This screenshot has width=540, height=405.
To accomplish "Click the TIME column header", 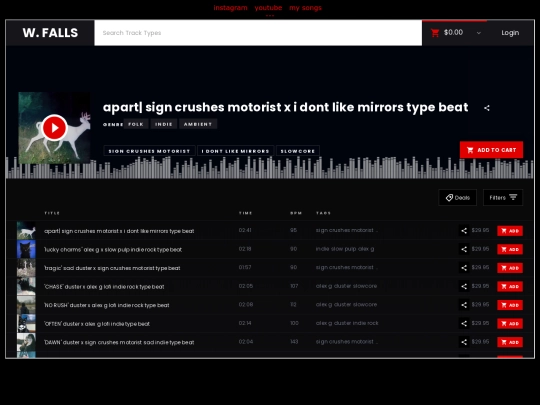I will point(246,213).
